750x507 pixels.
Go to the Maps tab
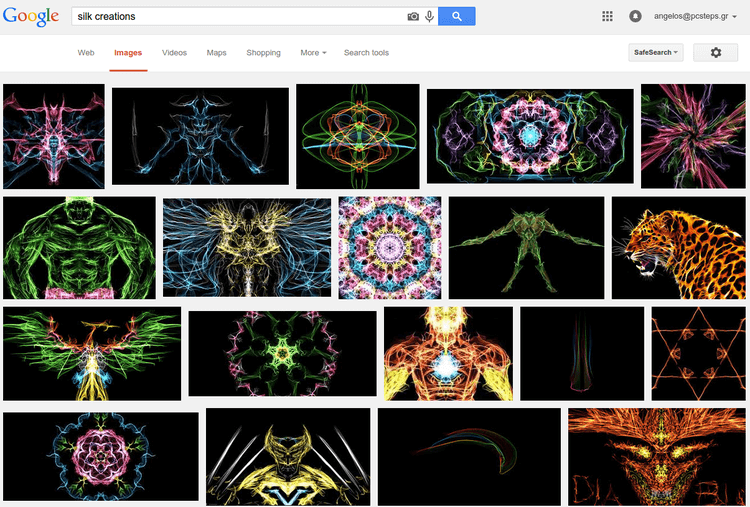pyautogui.click(x=216, y=53)
